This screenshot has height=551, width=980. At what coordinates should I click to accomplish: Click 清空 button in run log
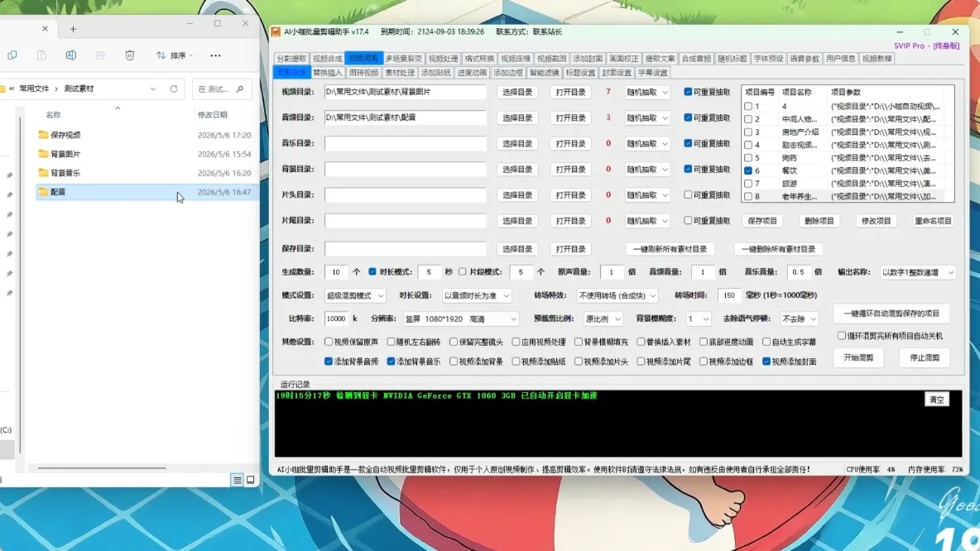[x=937, y=400]
